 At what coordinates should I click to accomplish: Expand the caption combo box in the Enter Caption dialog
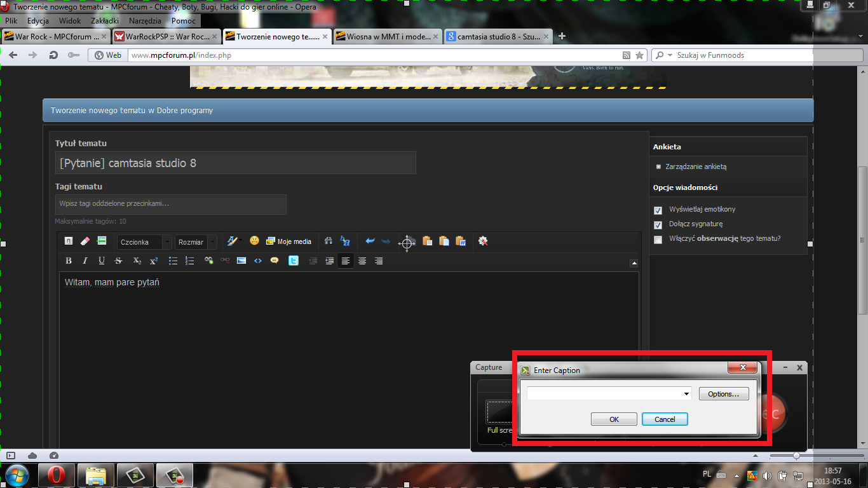pos(687,394)
